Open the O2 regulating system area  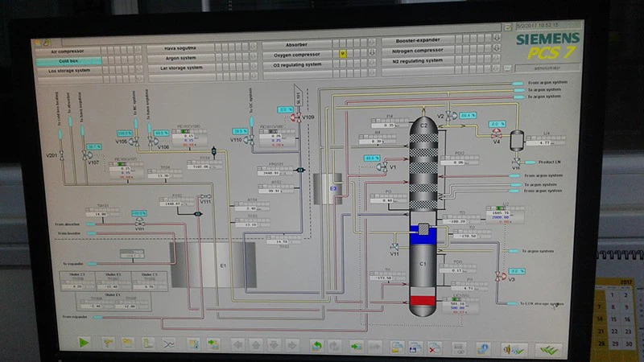click(297, 64)
